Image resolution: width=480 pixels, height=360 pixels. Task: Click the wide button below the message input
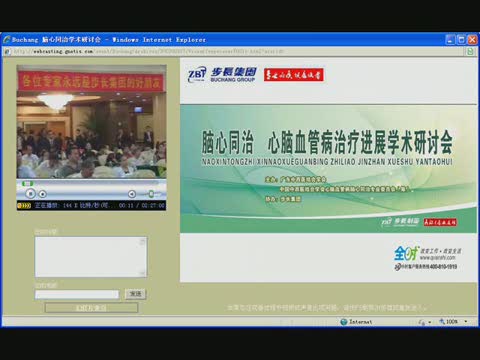point(91,308)
